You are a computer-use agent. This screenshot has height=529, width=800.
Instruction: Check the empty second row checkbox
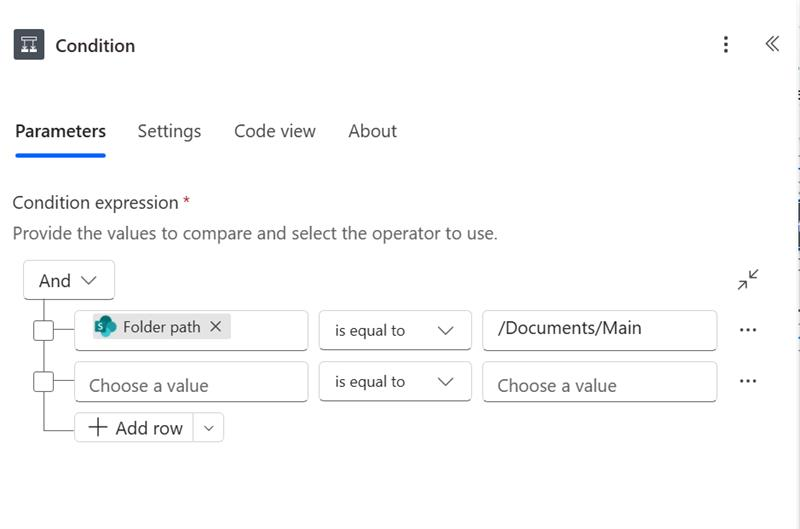(44, 381)
